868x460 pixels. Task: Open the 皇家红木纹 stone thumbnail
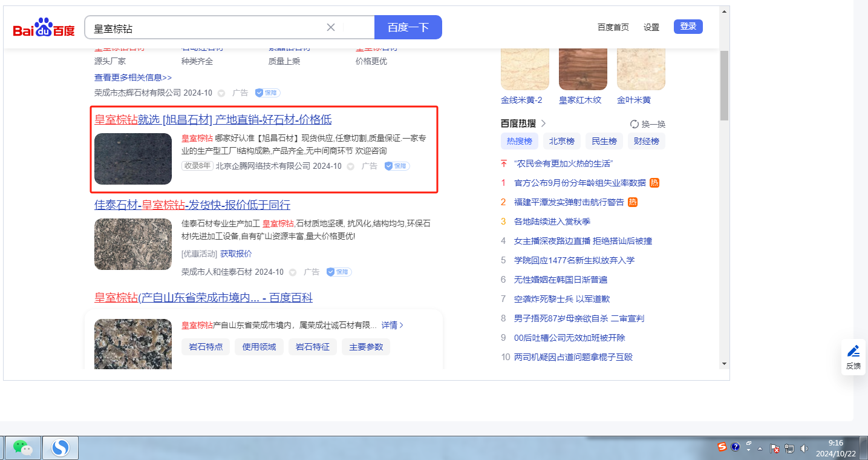point(583,69)
